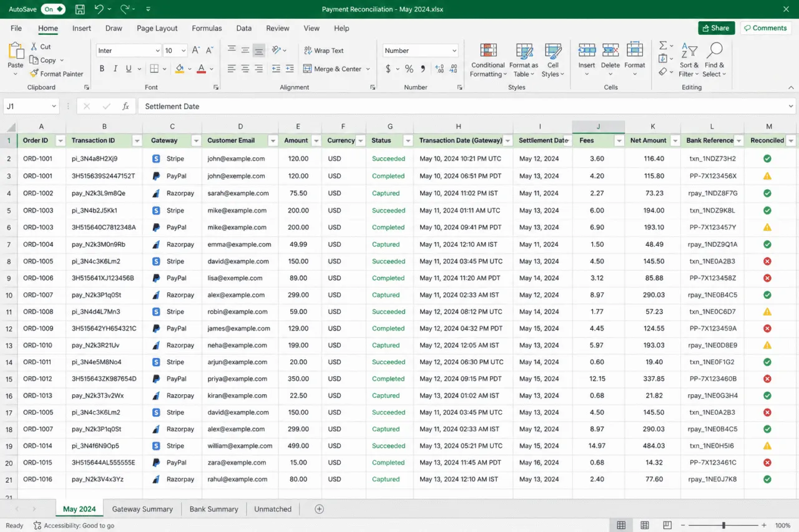Click the Redo arrow icon

tap(125, 9)
